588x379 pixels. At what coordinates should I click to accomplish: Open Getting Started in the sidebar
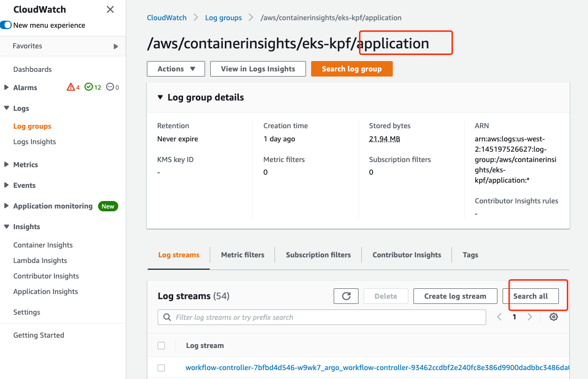point(38,335)
